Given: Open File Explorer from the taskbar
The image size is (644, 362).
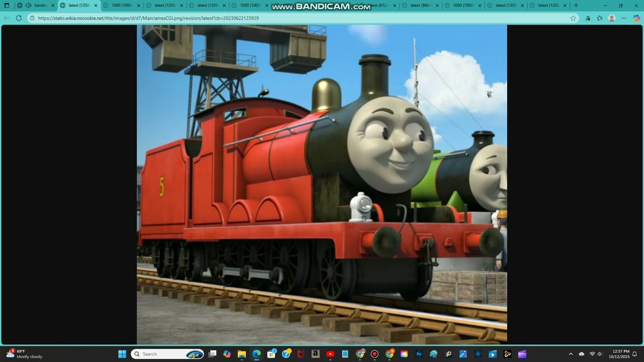Looking at the screenshot, I should click(x=242, y=354).
